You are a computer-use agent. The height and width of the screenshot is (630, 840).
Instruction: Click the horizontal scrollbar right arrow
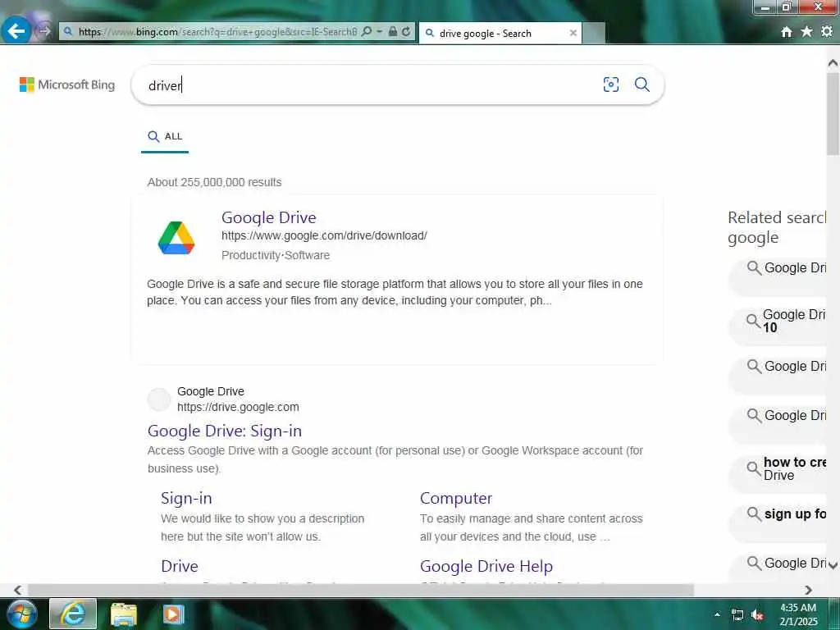[808, 590]
